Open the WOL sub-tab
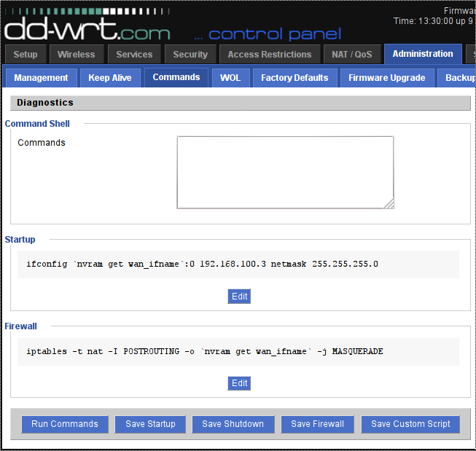The width and height of the screenshot is (476, 451). pos(230,78)
